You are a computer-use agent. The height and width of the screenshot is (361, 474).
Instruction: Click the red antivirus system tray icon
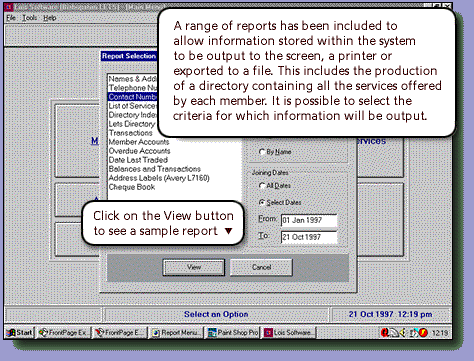[385, 333]
